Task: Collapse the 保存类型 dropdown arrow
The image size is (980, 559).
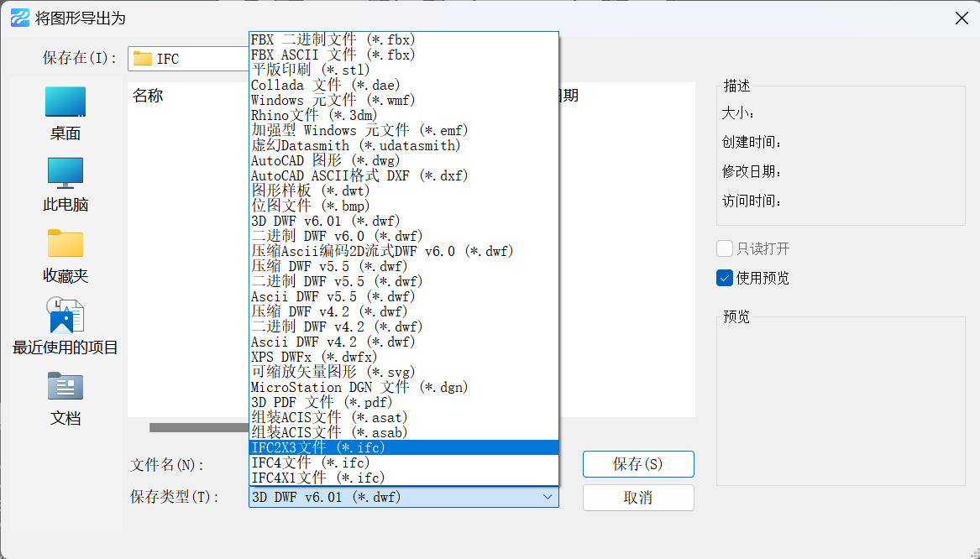Action: tap(548, 497)
